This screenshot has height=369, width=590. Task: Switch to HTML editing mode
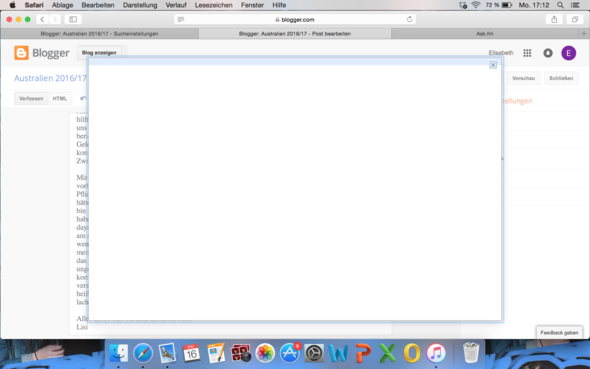point(59,99)
